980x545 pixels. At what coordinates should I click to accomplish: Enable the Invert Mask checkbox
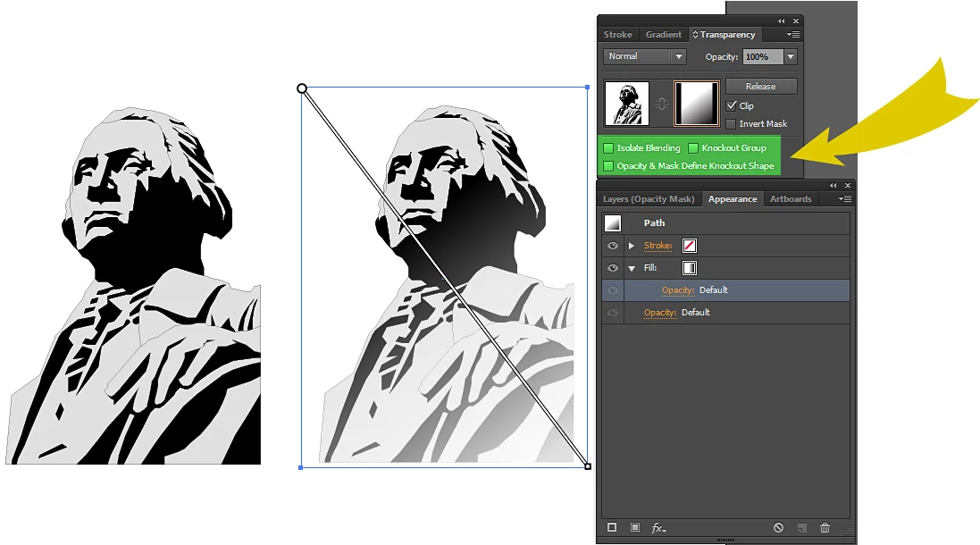tap(732, 124)
